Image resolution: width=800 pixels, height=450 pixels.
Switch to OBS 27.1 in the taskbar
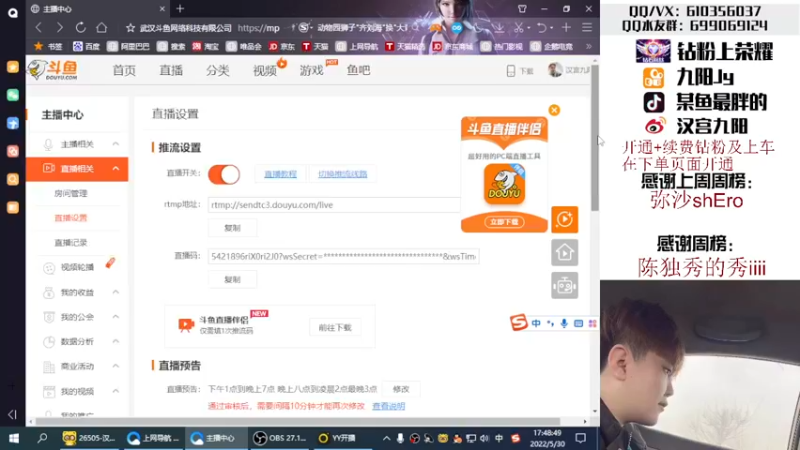tap(280, 438)
